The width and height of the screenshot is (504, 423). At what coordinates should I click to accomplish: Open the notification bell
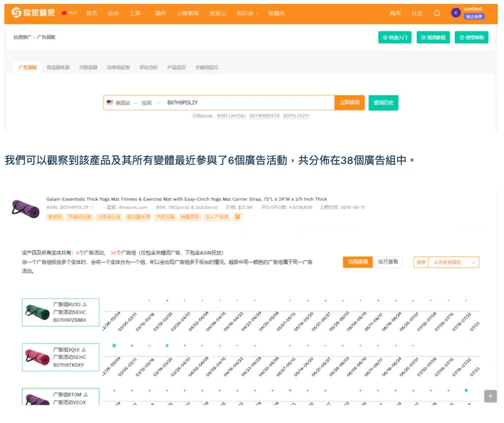pyautogui.click(x=437, y=13)
